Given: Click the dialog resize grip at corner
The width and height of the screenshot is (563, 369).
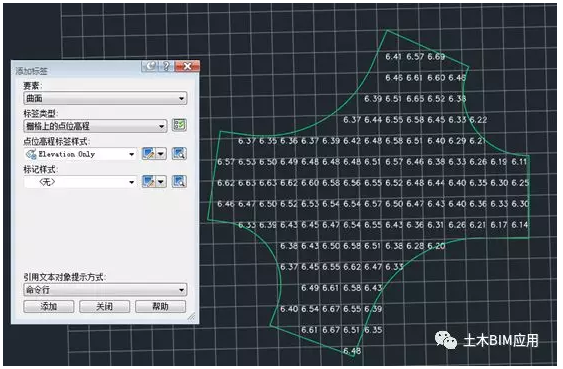Looking at the screenshot, I should [192, 317].
